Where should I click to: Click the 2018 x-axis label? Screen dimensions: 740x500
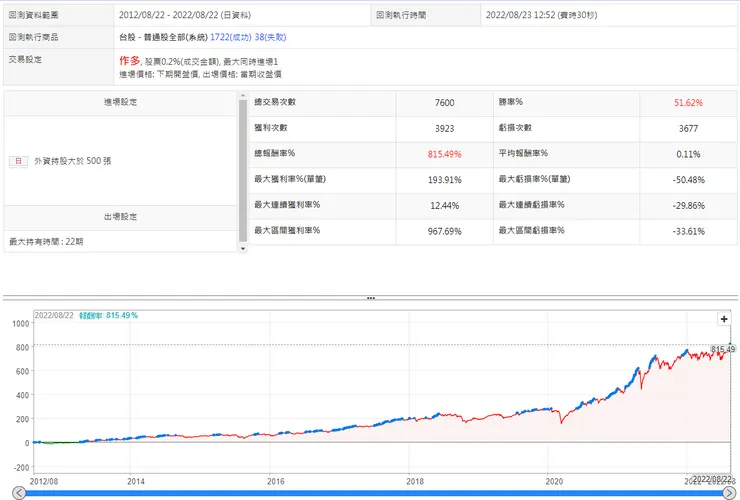pos(415,482)
